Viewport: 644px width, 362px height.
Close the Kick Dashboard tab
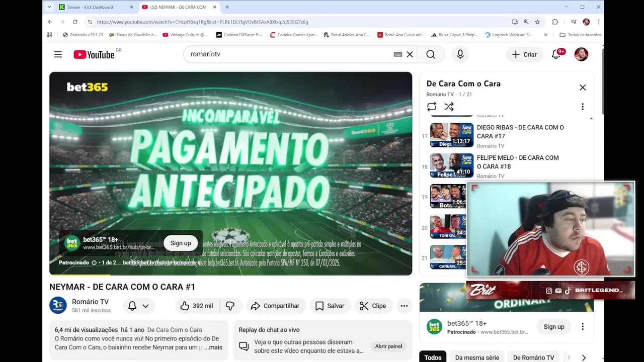pyautogui.click(x=132, y=7)
